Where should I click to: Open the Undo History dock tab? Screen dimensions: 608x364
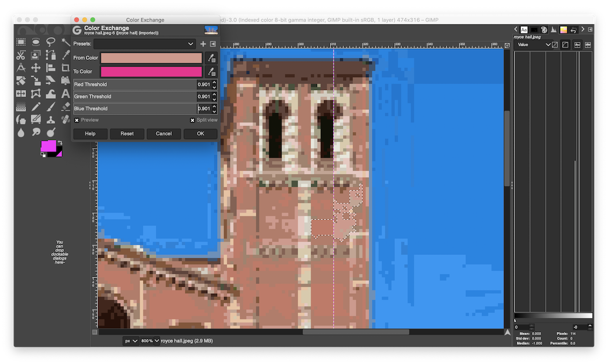click(573, 30)
